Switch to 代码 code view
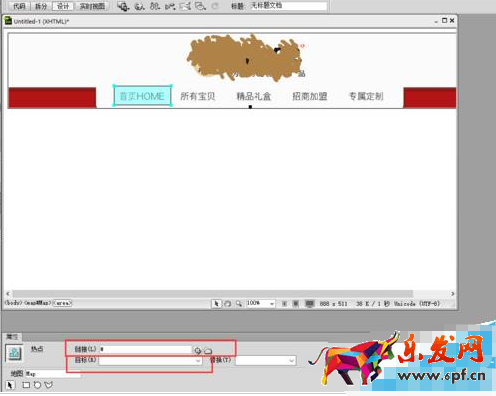 click(x=19, y=6)
